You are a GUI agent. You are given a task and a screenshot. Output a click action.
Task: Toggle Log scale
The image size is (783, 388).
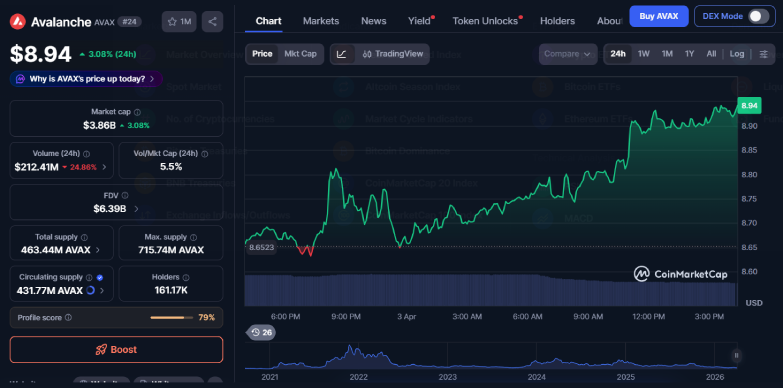pos(737,54)
